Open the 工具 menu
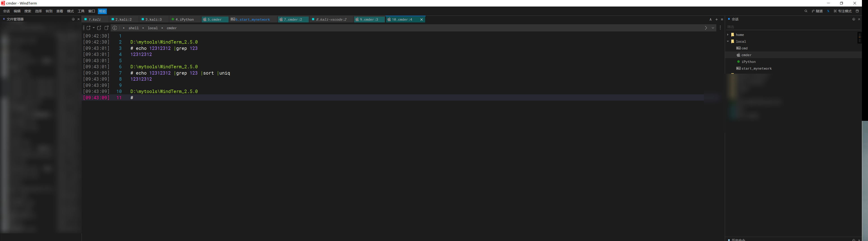 pyautogui.click(x=81, y=11)
